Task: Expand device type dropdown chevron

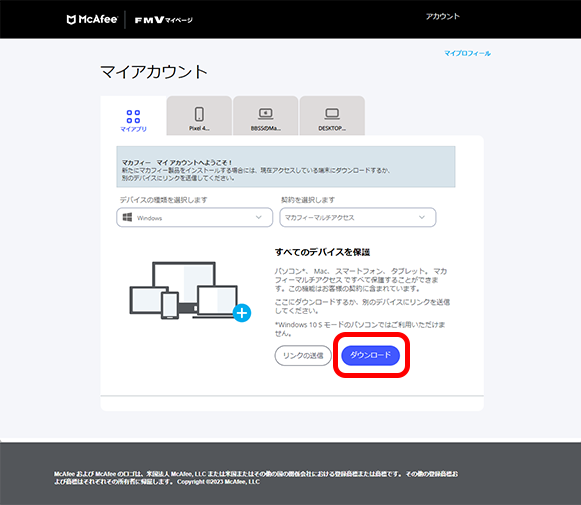Action: pyautogui.click(x=259, y=217)
